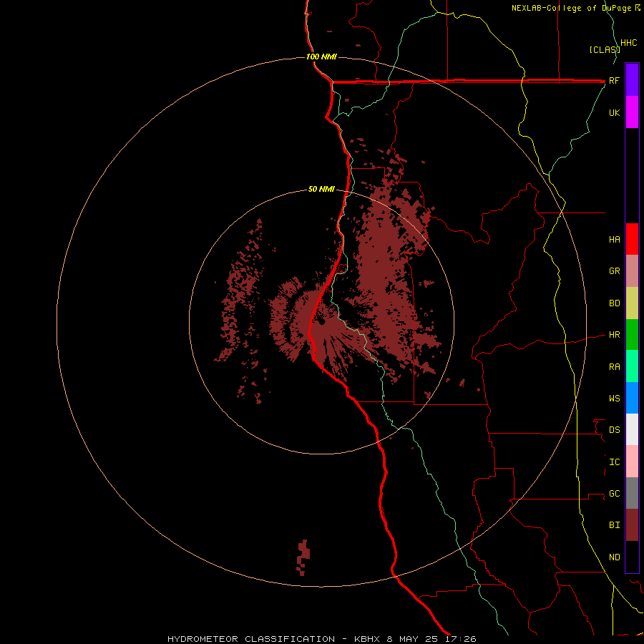Select the GR pink legend swatch

632,271
